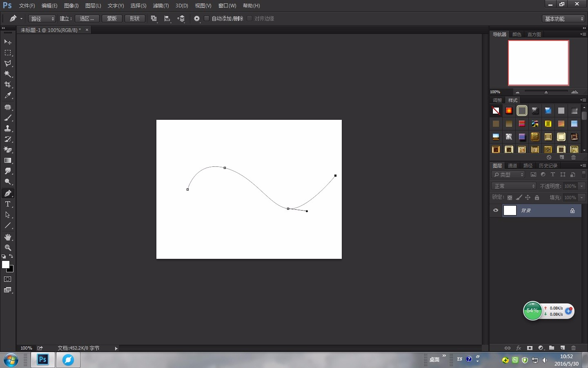Screen dimensions: 588x368
Task: Open the workspace Essentials dropdown
Action: (564, 19)
